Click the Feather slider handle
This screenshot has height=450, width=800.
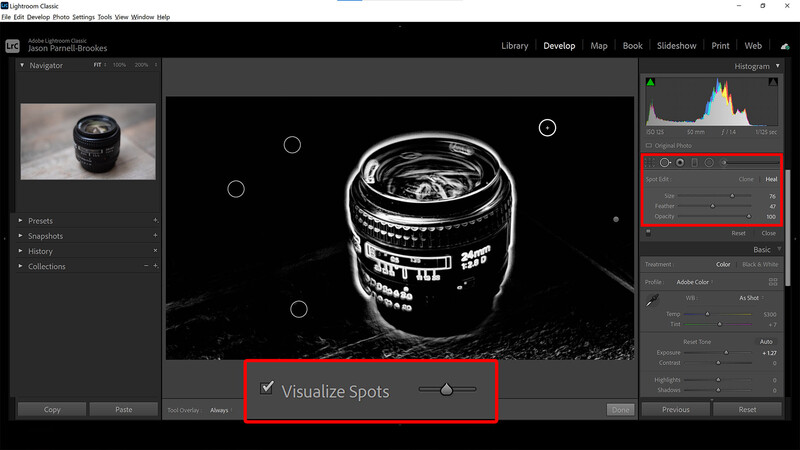(713, 206)
